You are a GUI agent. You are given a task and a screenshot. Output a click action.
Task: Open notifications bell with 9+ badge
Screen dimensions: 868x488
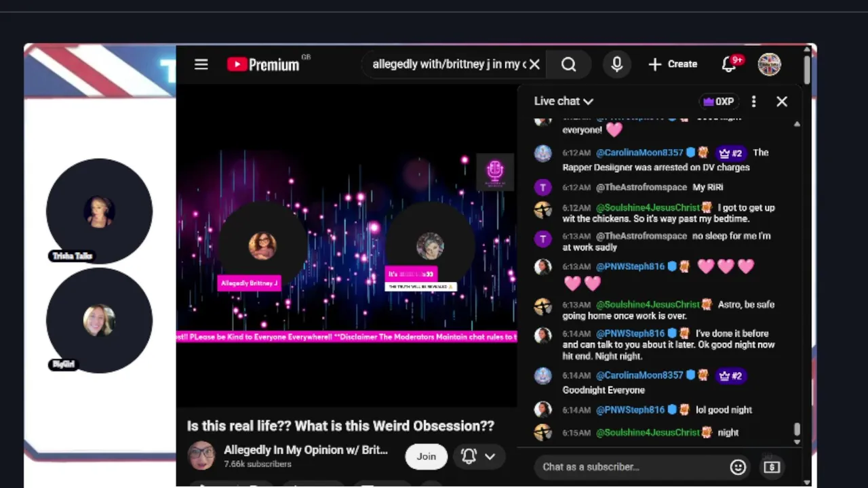[x=730, y=64]
